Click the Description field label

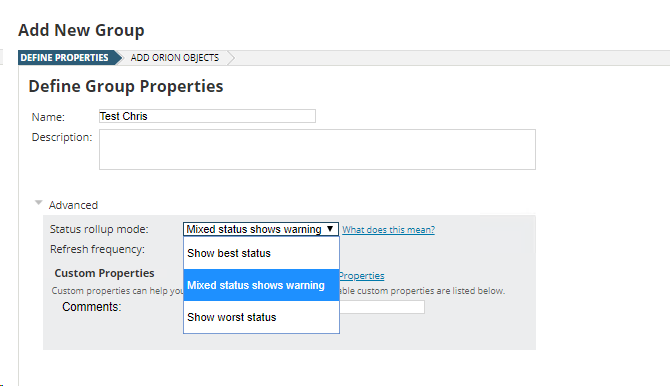[62, 137]
